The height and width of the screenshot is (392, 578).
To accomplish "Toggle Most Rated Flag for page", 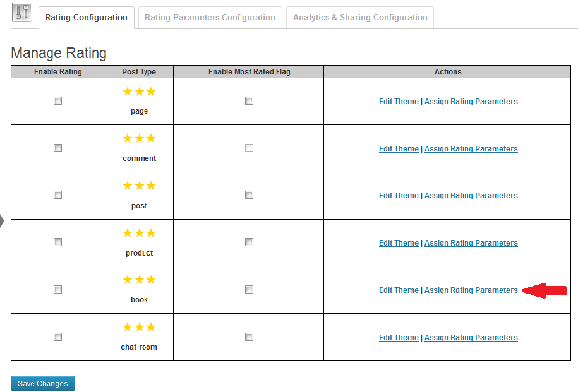I will pyautogui.click(x=249, y=100).
